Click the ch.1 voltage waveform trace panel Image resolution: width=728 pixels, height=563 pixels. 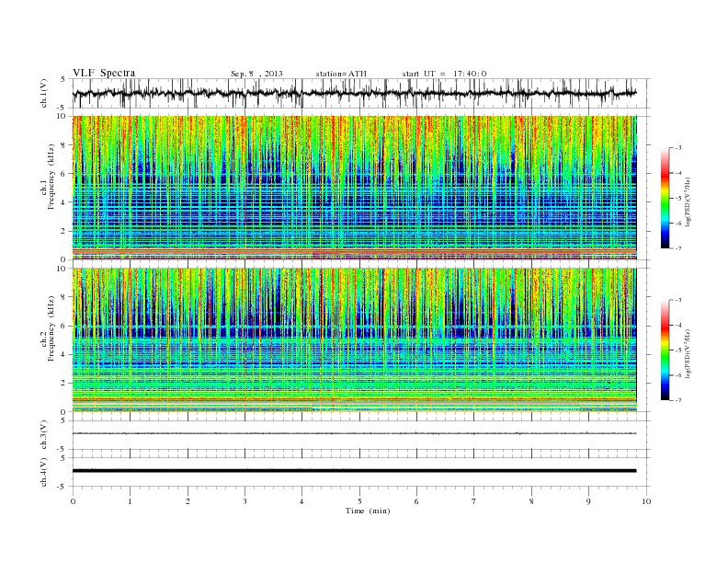tap(360, 93)
